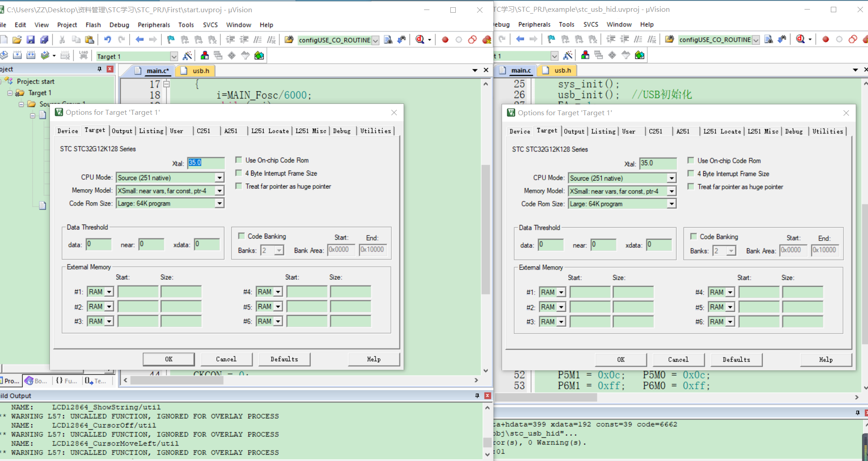
Task: Insert bookmark flag icon in left window
Action: click(171, 40)
